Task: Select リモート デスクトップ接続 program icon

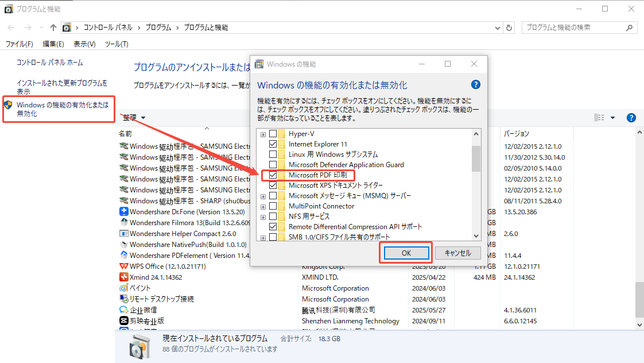Action: pyautogui.click(x=123, y=299)
